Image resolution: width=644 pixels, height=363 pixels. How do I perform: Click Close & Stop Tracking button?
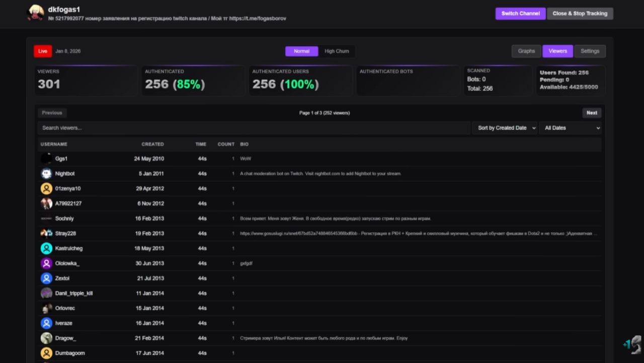[580, 14]
